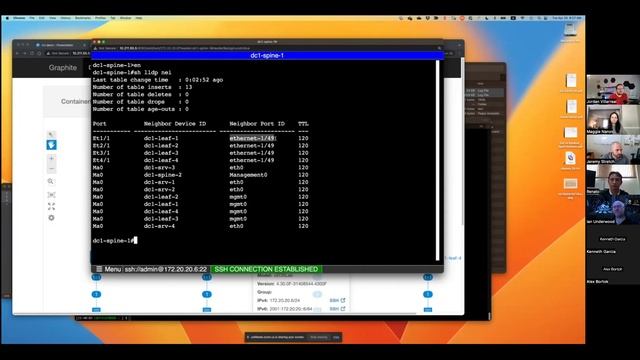Viewport: 640px width, 360px height.
Task: Open the File menu in macOS menu bar
Action: pos(32,18)
